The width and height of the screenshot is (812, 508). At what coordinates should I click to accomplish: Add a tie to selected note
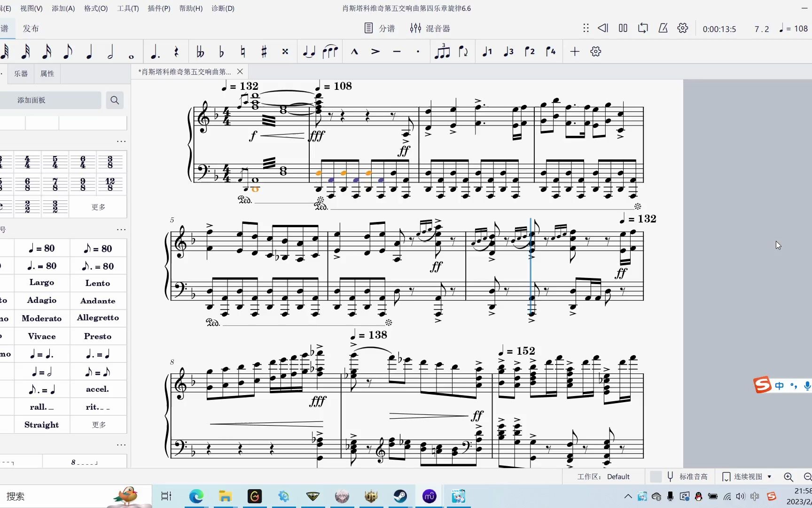[309, 52]
